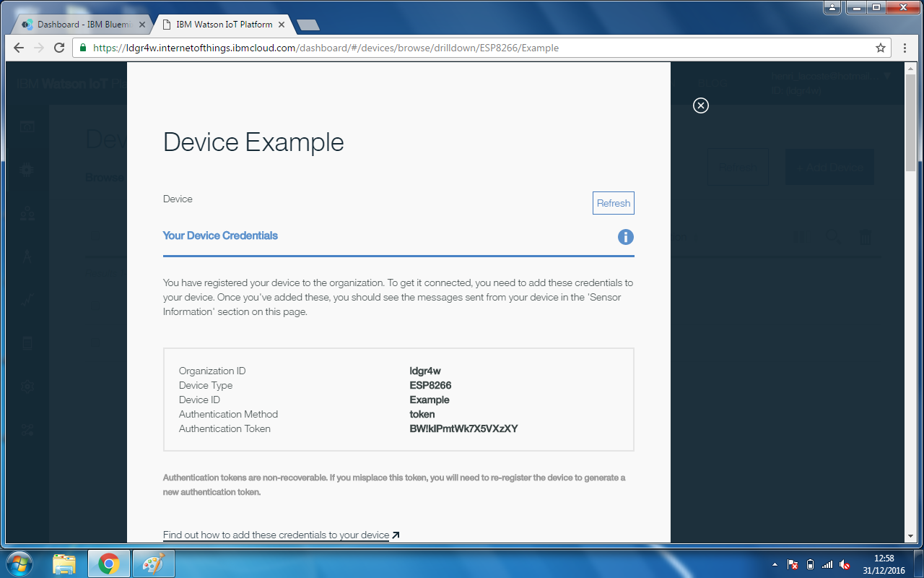Screen dimensions: 924x578
Task: Close the Device Example dialog with X
Action: pyautogui.click(x=700, y=105)
